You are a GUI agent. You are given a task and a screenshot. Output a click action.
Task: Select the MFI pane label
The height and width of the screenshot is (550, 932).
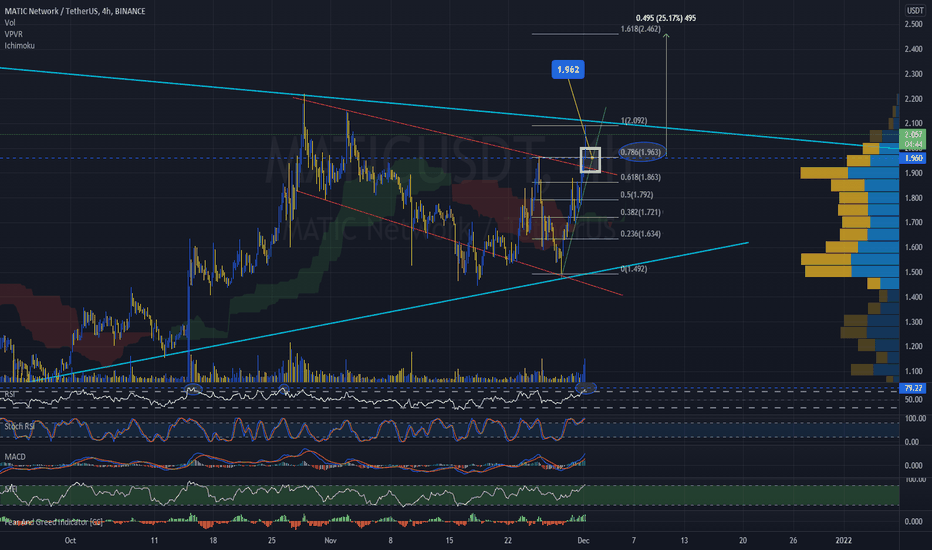(x=11, y=488)
